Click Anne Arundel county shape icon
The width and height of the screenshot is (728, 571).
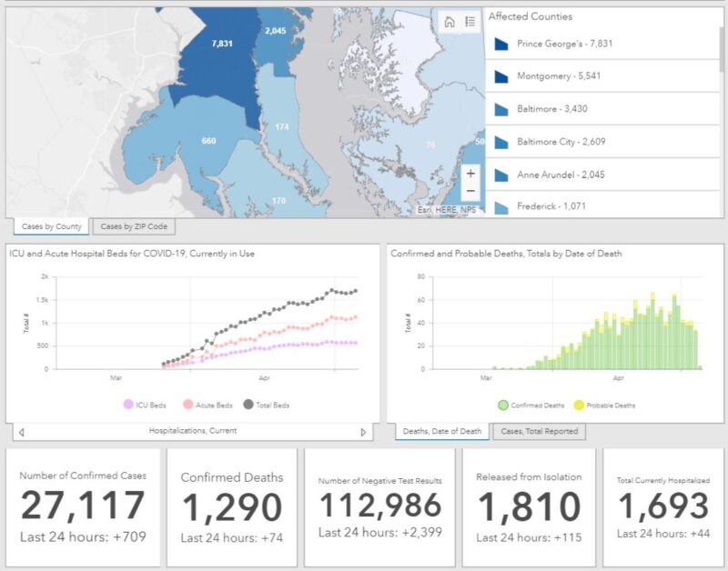500,175
